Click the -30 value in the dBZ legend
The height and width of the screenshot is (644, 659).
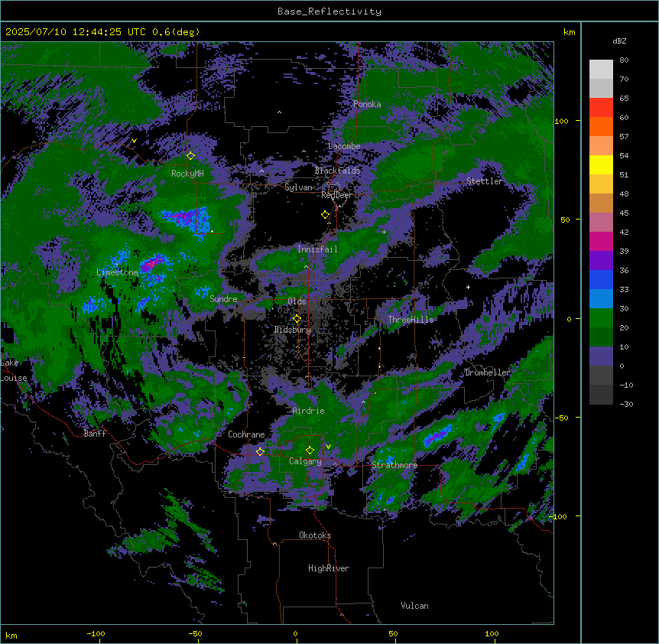pyautogui.click(x=626, y=405)
